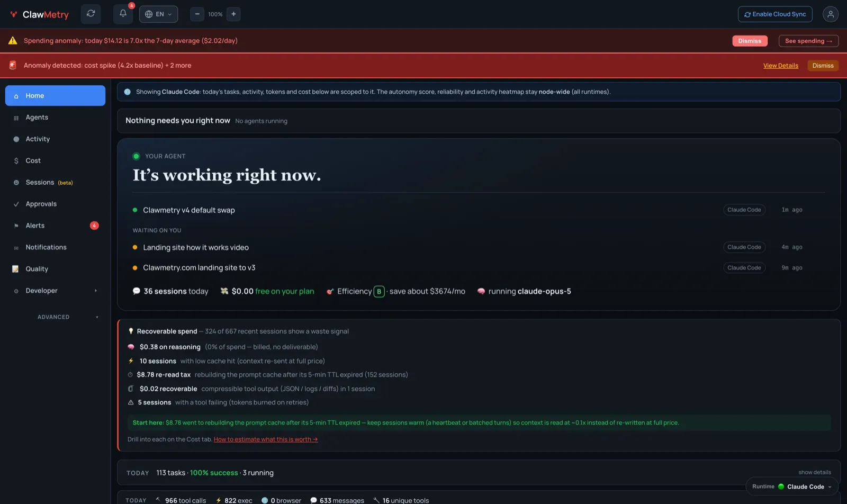Click Claude Code tag on v4 default swap row
847x504 pixels.
coord(744,210)
